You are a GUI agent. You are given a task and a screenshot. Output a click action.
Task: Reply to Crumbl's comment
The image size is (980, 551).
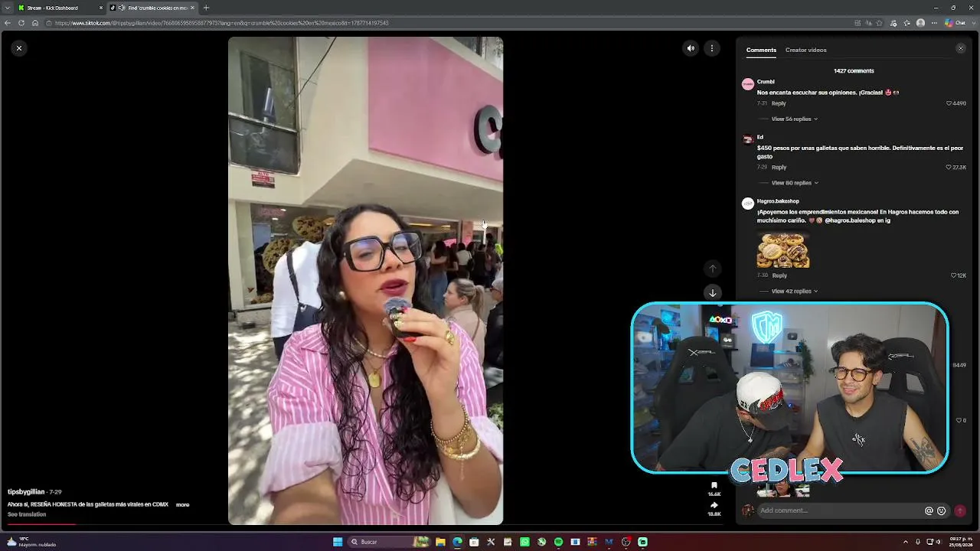coord(779,103)
